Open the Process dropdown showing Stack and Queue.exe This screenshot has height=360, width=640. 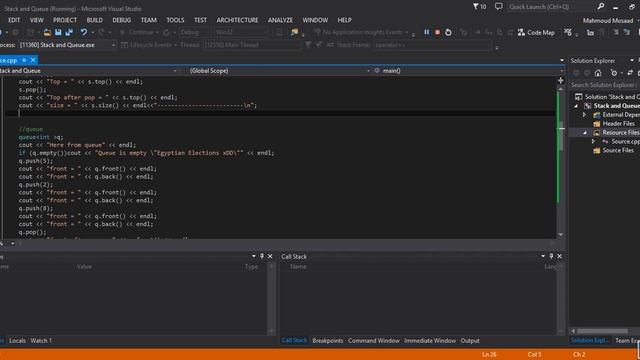point(67,45)
